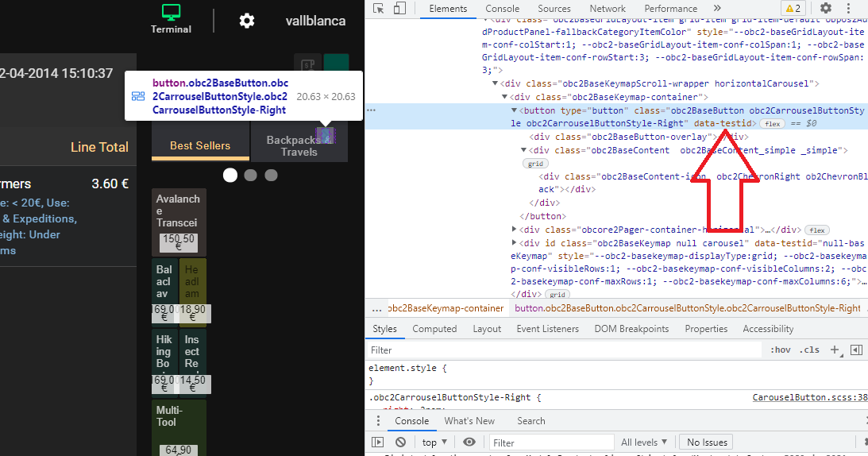
Task: Clear the console with the ban icon
Action: tap(400, 442)
